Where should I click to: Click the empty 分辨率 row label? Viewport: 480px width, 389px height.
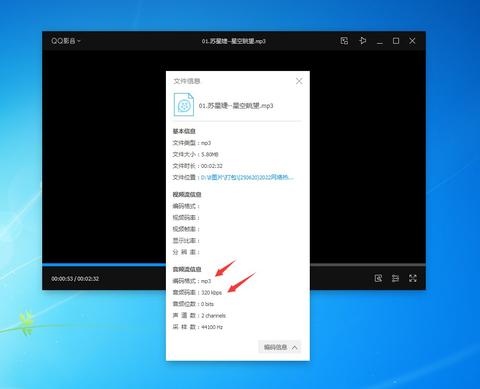pyautogui.click(x=186, y=252)
